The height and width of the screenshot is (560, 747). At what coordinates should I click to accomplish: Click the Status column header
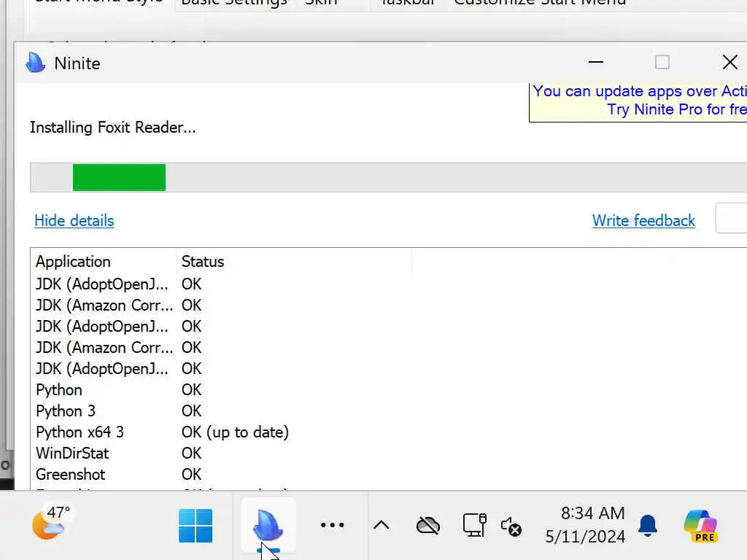(x=293, y=262)
